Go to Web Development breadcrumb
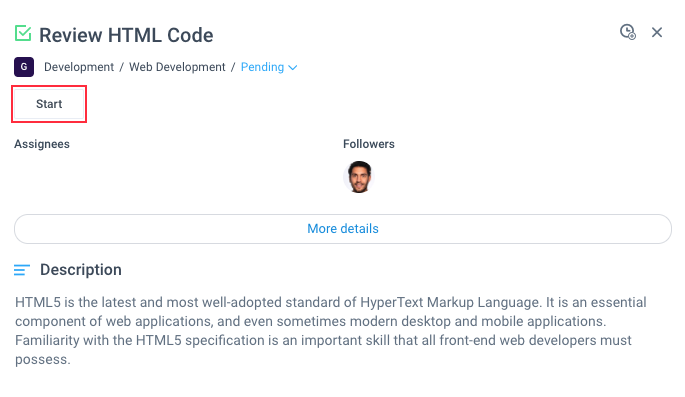 [x=177, y=67]
